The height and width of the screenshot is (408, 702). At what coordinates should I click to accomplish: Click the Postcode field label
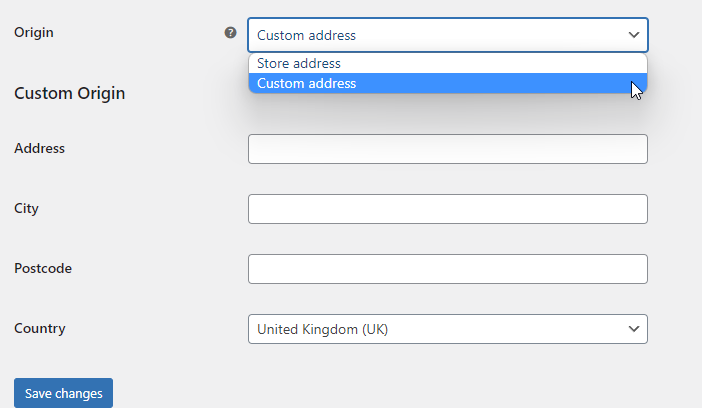(x=43, y=268)
